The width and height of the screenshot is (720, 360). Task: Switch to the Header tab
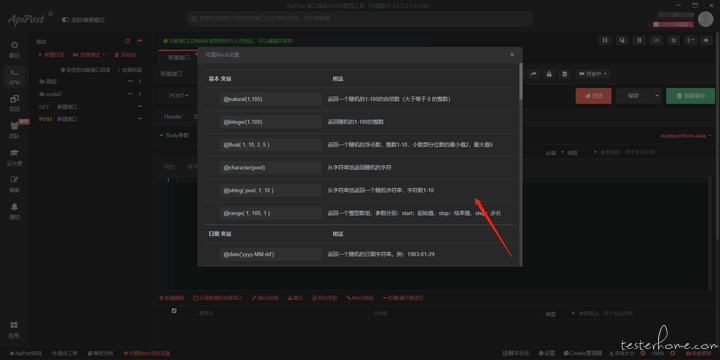[173, 117]
